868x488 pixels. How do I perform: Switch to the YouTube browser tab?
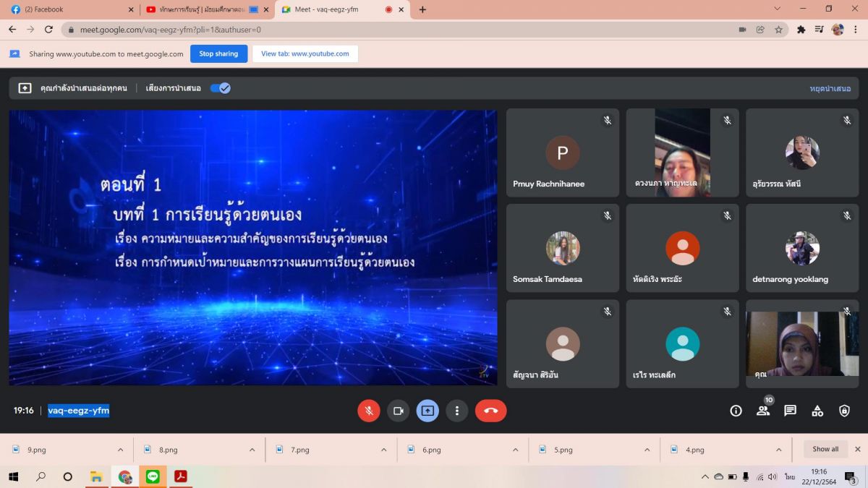(203, 9)
